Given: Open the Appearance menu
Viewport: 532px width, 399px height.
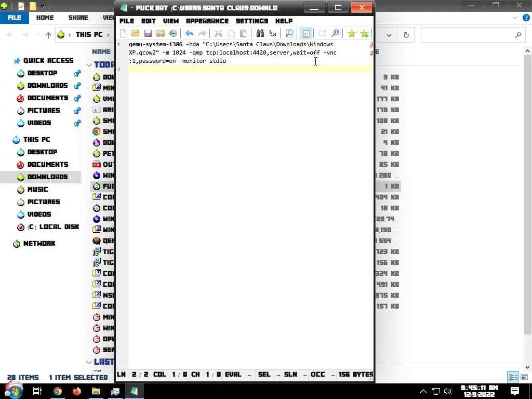Looking at the screenshot, I should coord(207,21).
